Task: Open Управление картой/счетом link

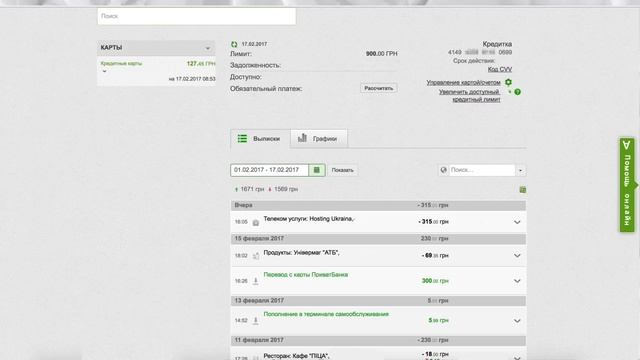Action: coord(463,82)
